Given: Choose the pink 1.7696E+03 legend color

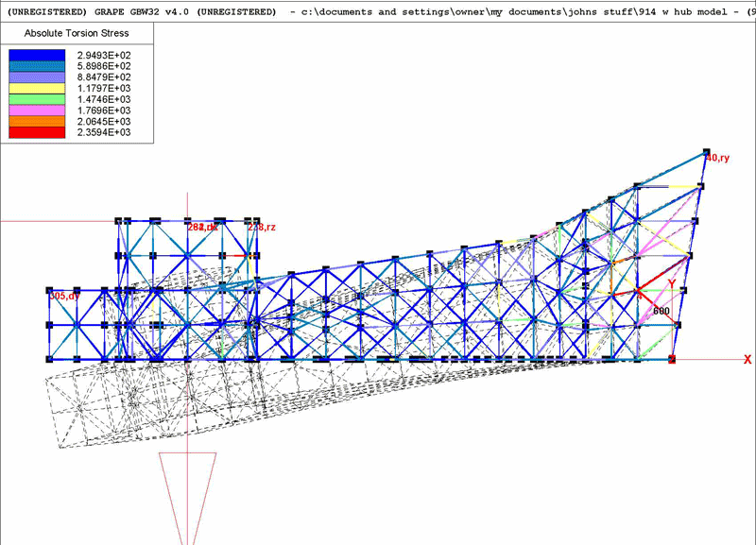Looking at the screenshot, I should pos(38,111).
